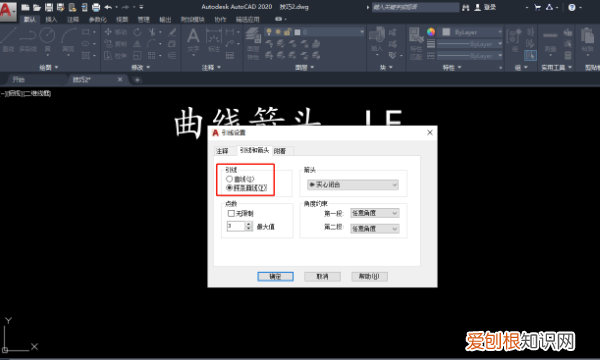The image size is (600, 360).
Task: Open the second segment (第二段) angle dropdown
Action: (375, 229)
